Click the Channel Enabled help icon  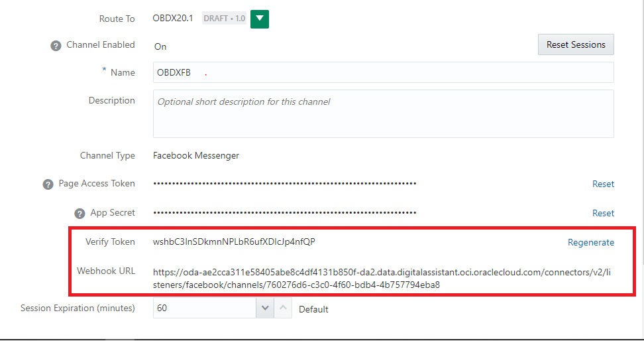(x=56, y=46)
